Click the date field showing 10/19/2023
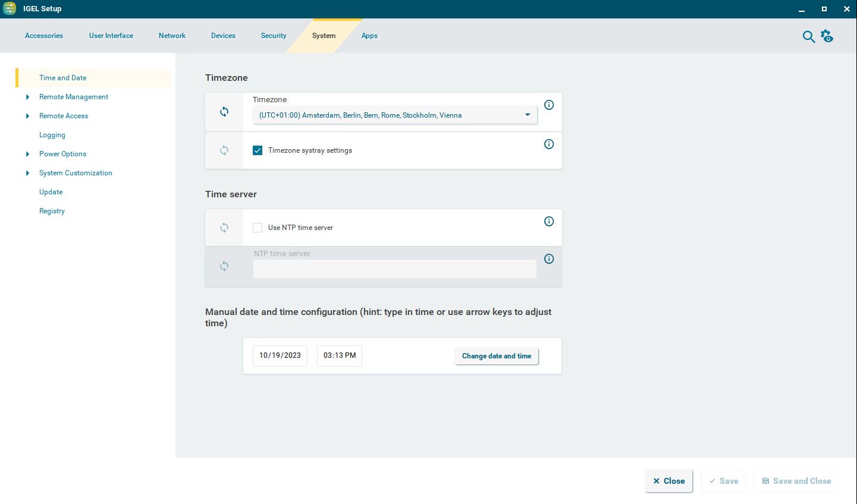Screen dimensions: 857x504 pyautogui.click(x=280, y=355)
